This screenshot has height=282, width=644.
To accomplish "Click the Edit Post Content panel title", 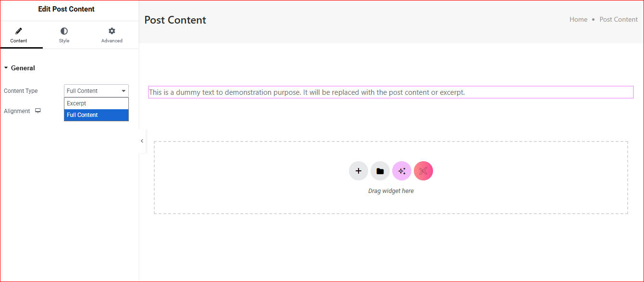I will (66, 9).
